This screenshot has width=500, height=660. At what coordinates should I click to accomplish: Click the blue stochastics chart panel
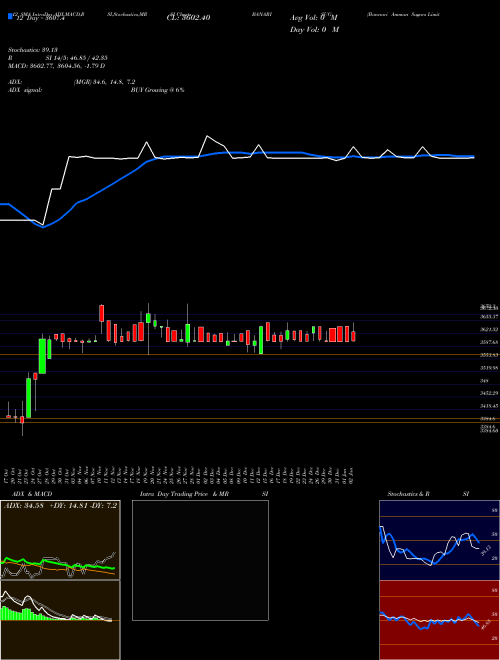click(439, 540)
